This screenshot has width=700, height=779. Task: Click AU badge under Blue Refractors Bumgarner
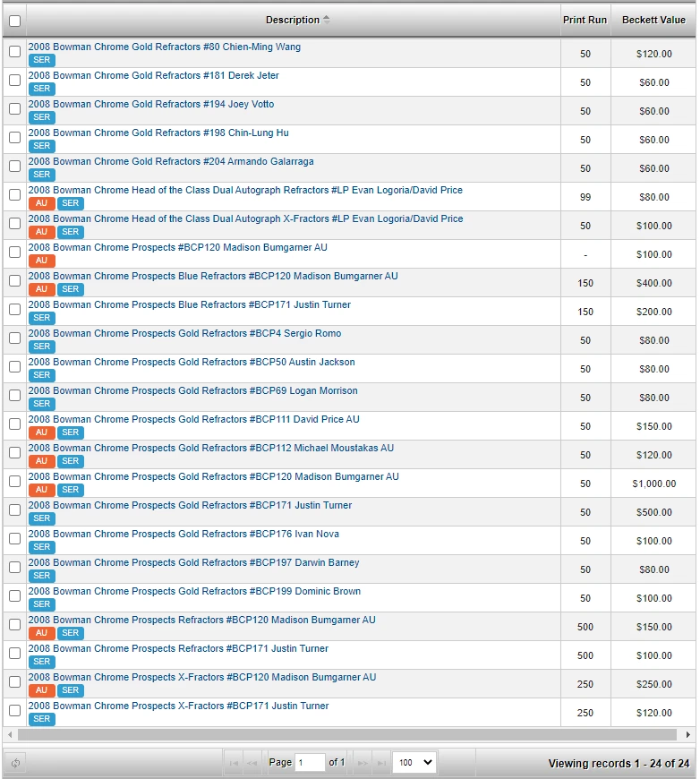[x=42, y=289]
